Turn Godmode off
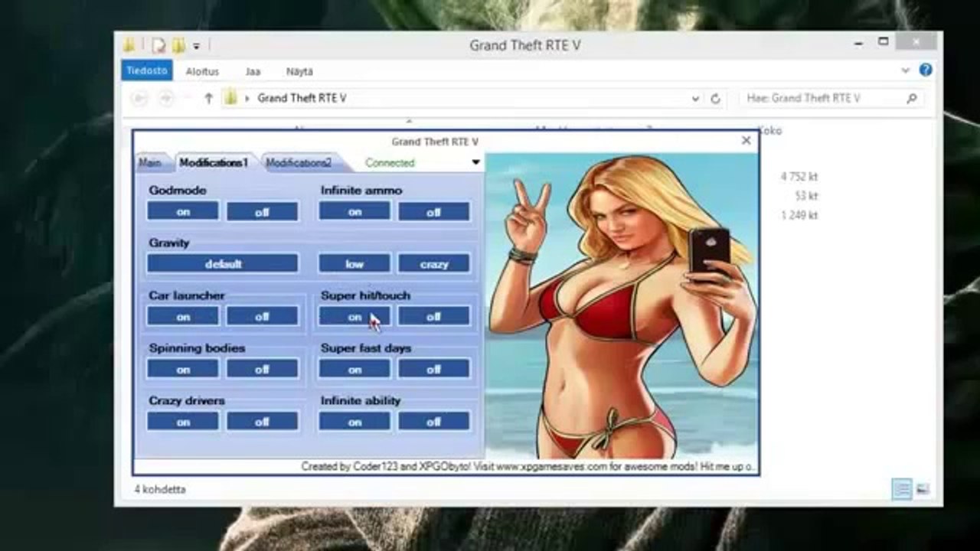 point(263,211)
